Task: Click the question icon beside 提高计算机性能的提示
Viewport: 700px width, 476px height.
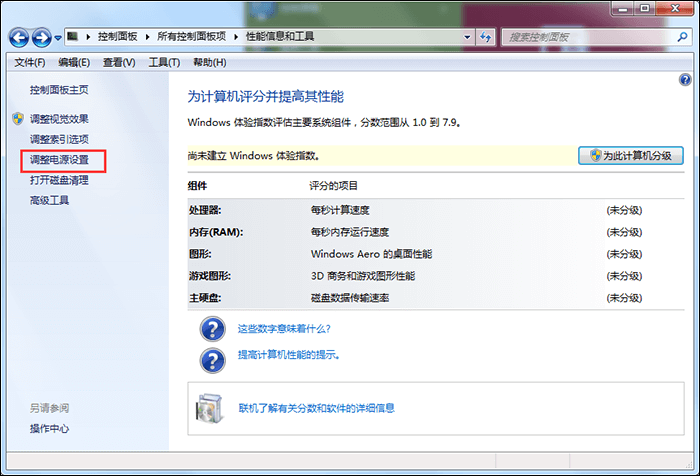Action: pos(212,360)
